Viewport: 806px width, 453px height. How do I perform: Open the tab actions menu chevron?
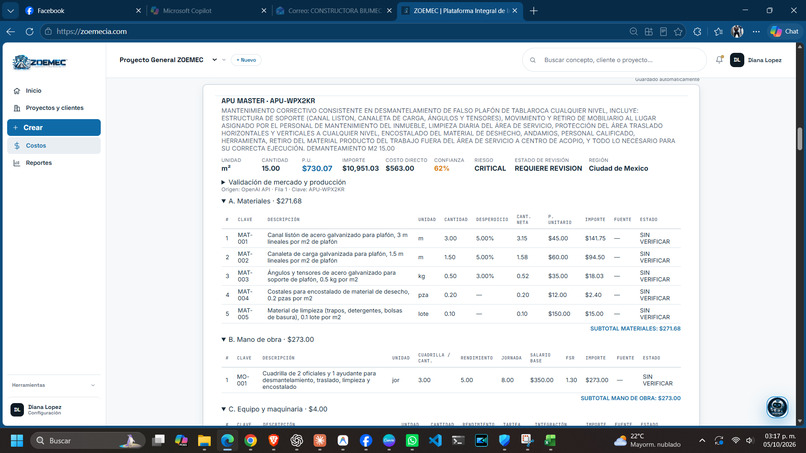point(10,11)
